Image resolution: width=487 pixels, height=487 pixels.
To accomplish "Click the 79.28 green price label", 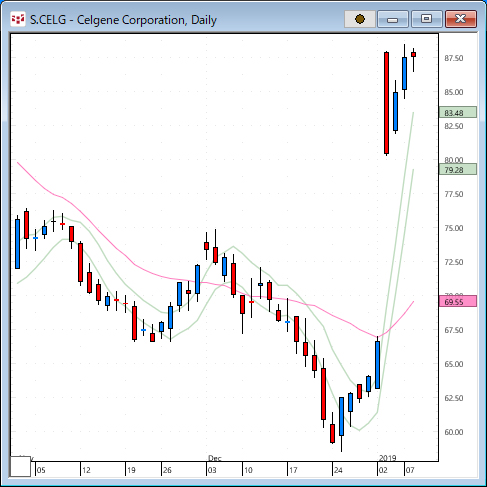I will click(x=458, y=170).
